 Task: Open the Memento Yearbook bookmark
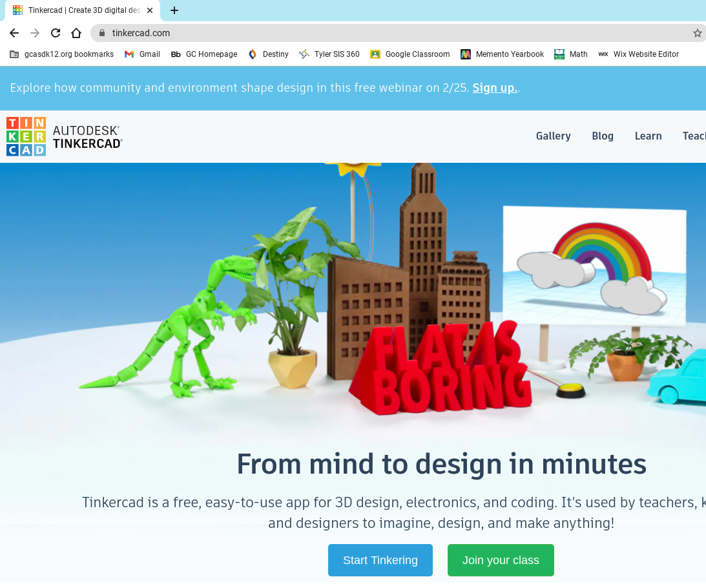point(502,54)
